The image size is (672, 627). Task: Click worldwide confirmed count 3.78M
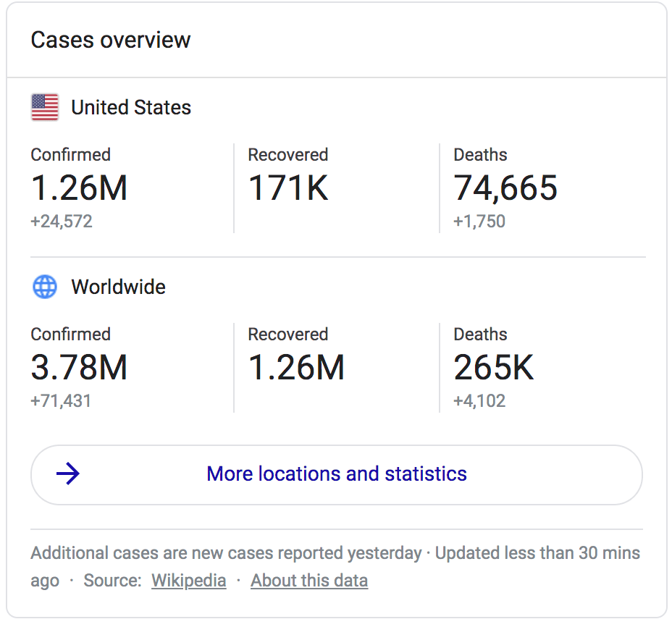(x=79, y=368)
